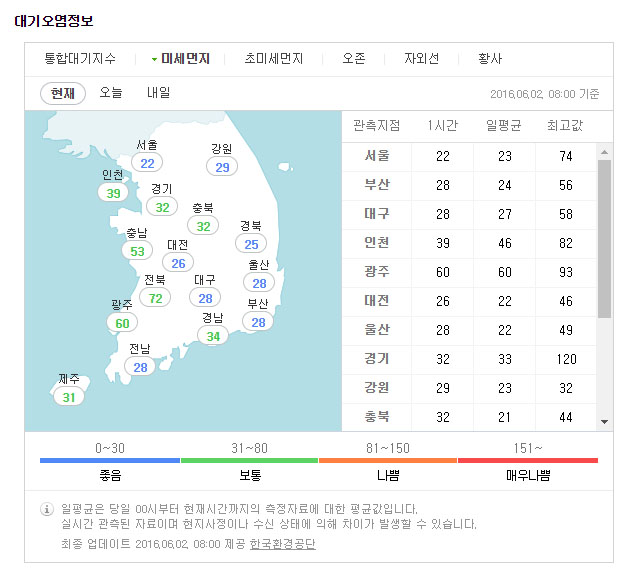Click the orange 나쁨 legend bar

(x=388, y=461)
